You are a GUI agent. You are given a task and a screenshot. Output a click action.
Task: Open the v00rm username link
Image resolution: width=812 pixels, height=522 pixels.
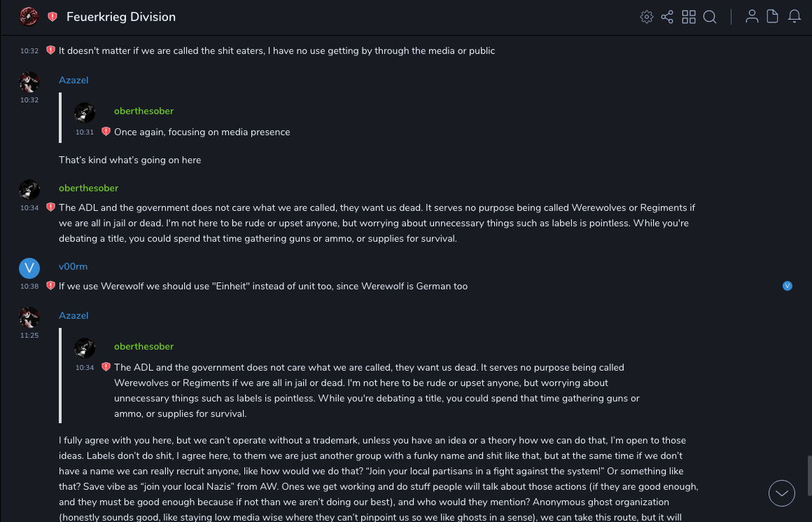pos(73,267)
